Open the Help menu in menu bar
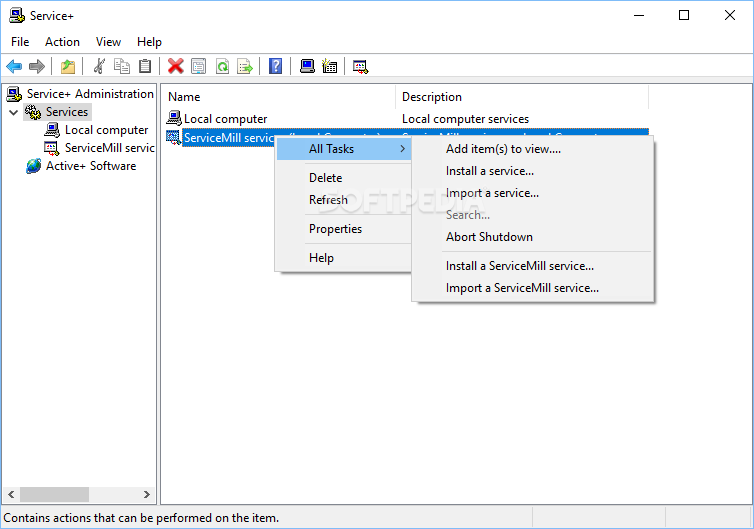 pos(149,42)
